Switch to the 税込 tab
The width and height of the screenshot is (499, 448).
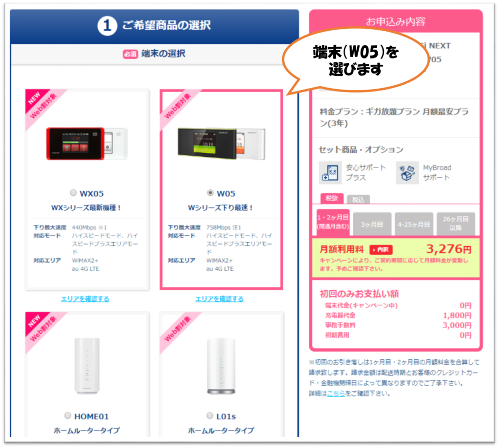[x=358, y=199]
